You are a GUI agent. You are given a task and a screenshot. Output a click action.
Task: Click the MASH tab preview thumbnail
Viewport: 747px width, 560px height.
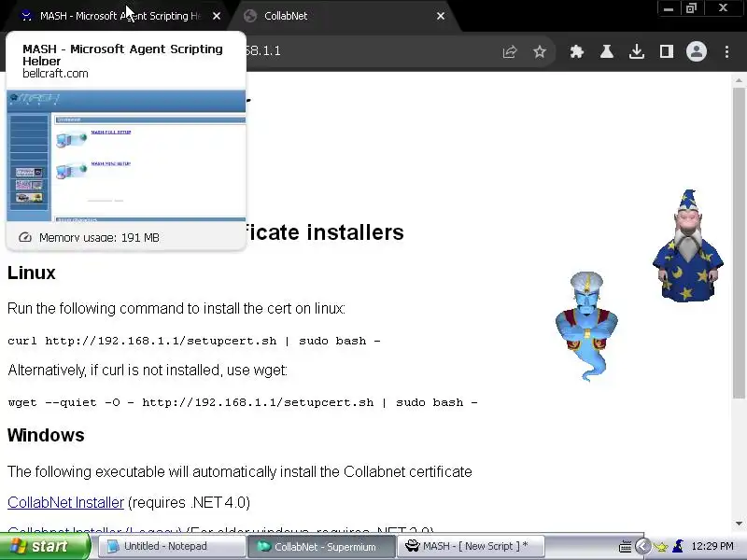(x=126, y=155)
